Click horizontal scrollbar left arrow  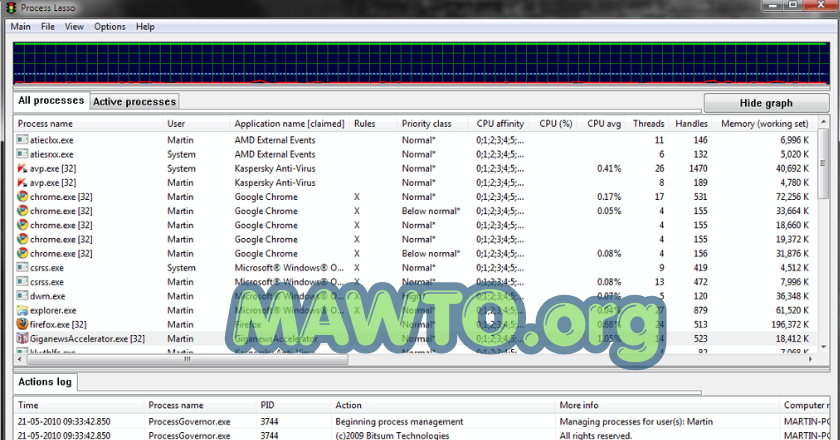(20, 359)
